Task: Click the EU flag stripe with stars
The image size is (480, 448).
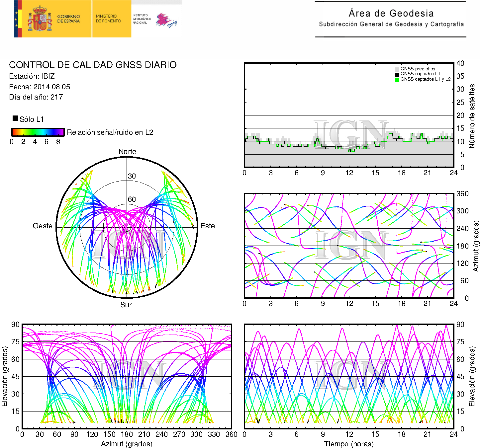Action: click(x=16, y=19)
